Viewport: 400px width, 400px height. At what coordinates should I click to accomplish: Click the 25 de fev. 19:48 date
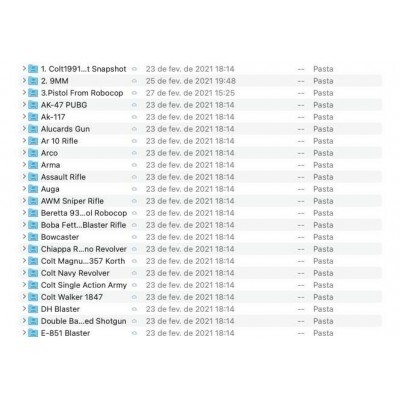[x=191, y=81]
